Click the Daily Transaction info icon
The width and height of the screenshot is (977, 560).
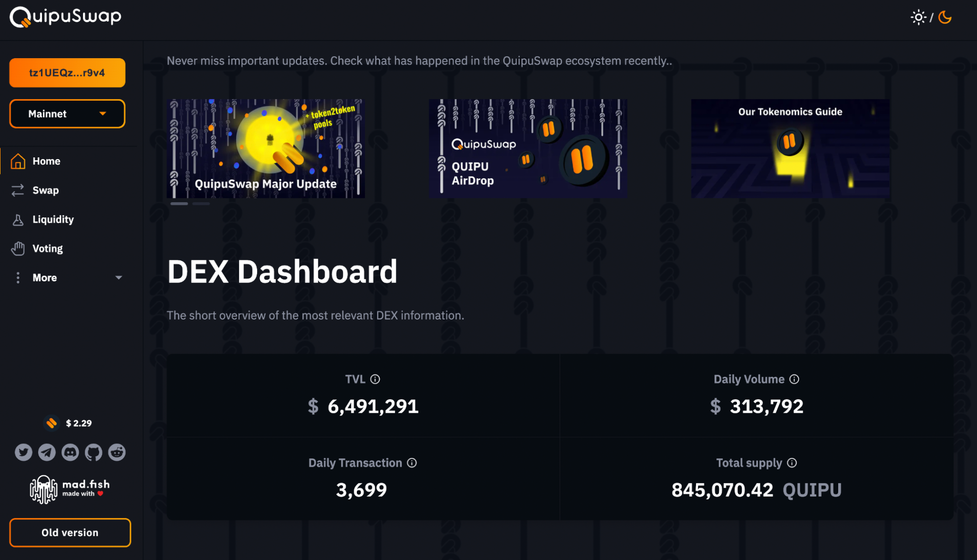[412, 463]
